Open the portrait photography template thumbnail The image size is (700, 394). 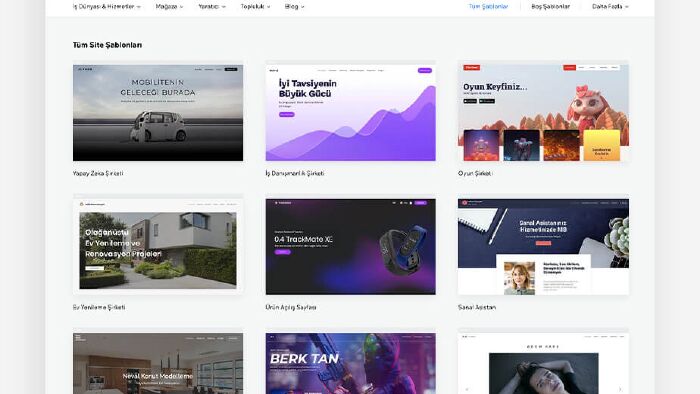click(x=543, y=363)
